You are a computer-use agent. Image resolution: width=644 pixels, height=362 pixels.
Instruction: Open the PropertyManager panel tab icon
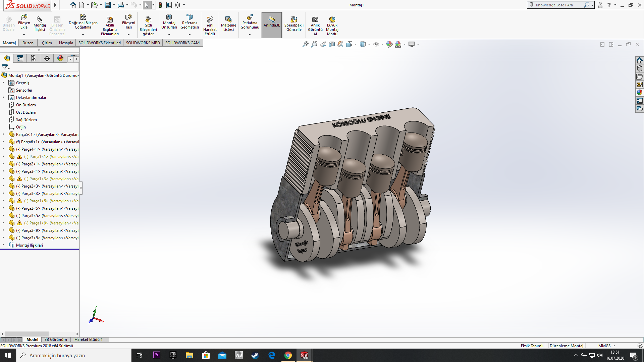[x=20, y=58]
